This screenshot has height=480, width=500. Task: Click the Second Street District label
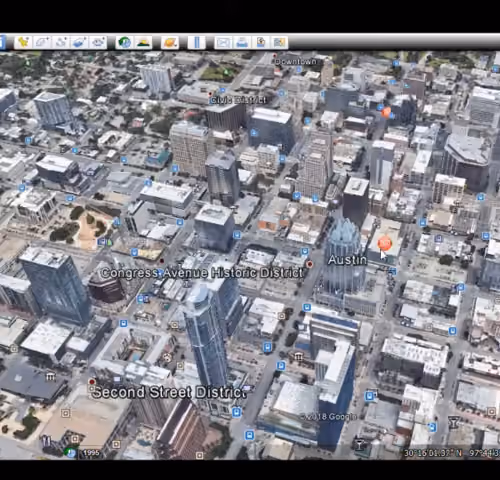click(169, 392)
